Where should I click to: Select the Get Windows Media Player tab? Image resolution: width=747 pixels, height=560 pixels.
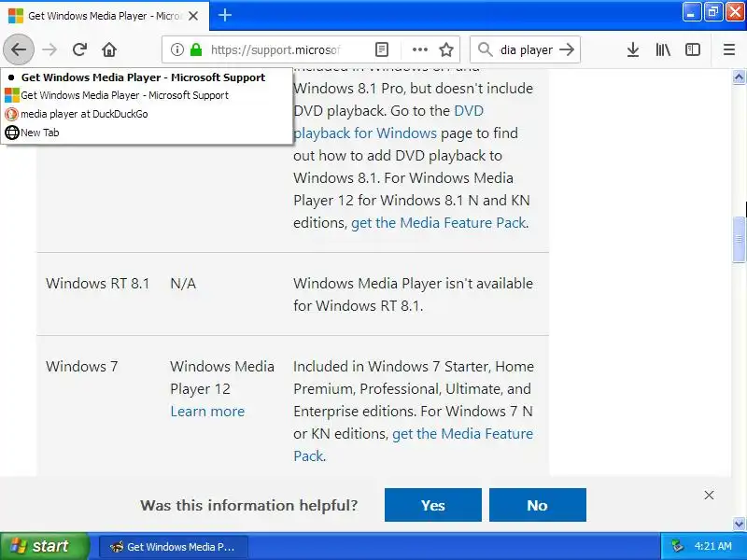click(105, 16)
